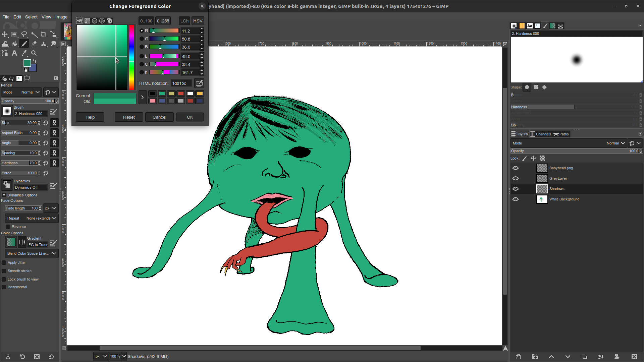This screenshot has width=644, height=362.
Task: Confirm the color change with OK
Action: point(190,117)
